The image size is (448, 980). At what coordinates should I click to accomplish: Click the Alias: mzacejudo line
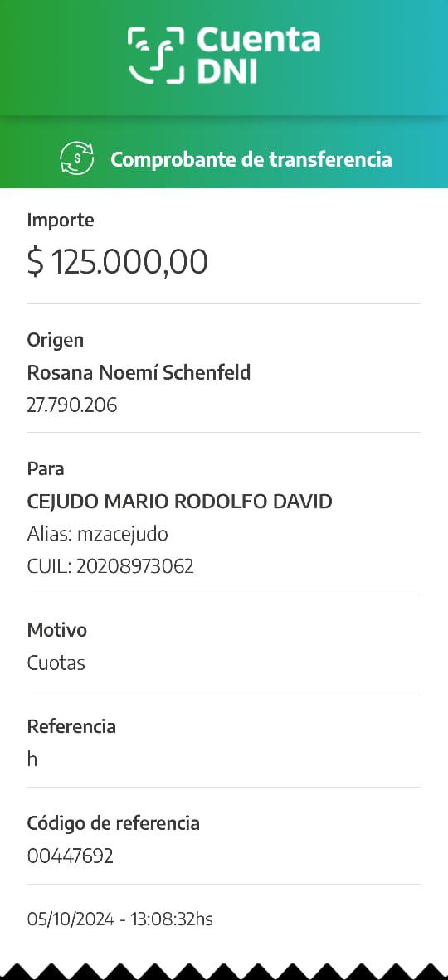[98, 535]
